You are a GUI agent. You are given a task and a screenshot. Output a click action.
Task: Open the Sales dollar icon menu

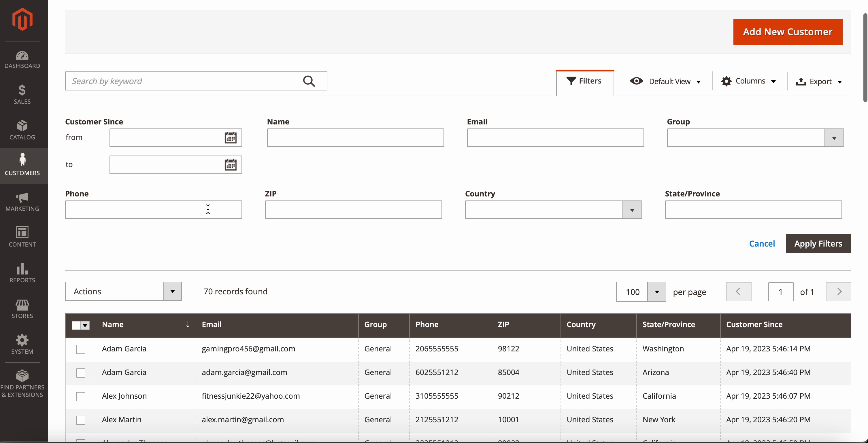[22, 94]
